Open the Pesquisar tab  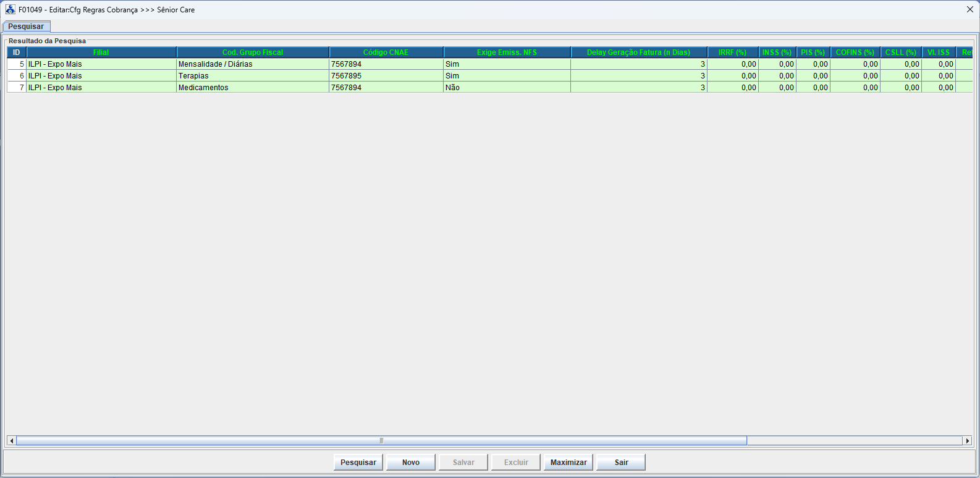pos(27,27)
